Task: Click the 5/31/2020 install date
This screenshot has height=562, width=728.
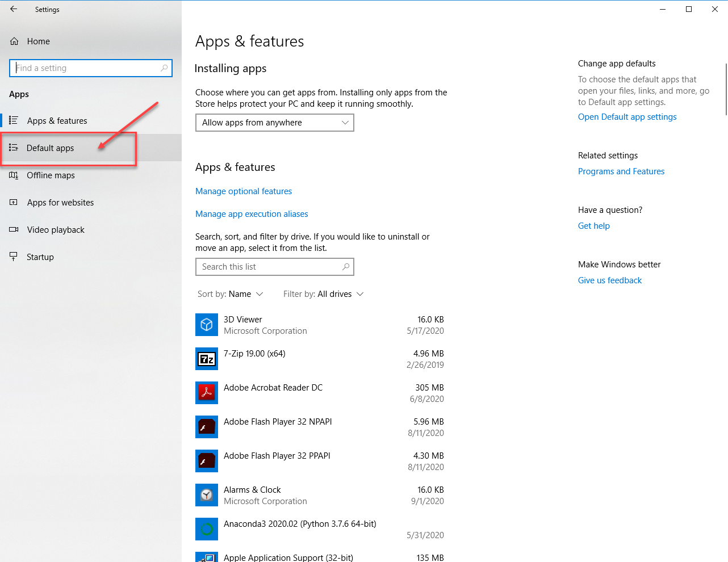Action: tap(425, 535)
